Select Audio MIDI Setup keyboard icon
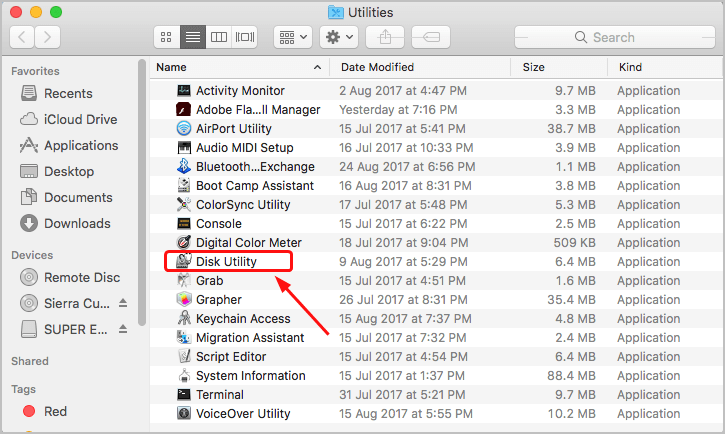Viewport: 725px width, 434px height. tap(184, 147)
